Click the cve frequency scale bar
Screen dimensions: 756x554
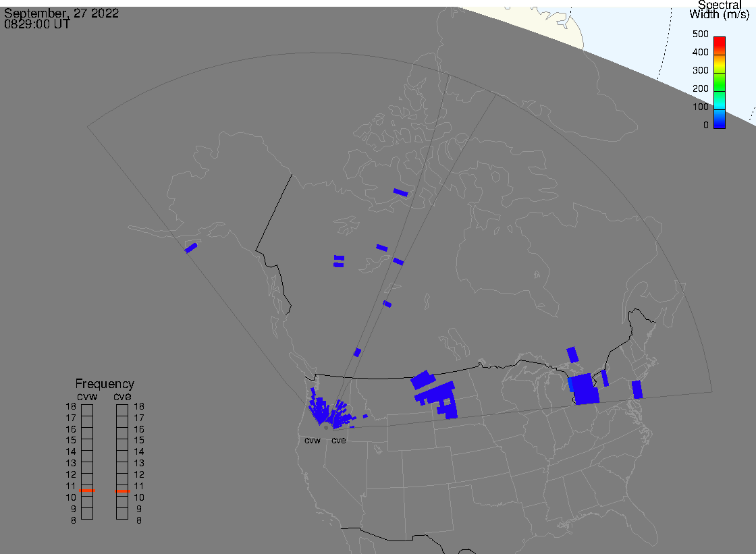[122, 462]
